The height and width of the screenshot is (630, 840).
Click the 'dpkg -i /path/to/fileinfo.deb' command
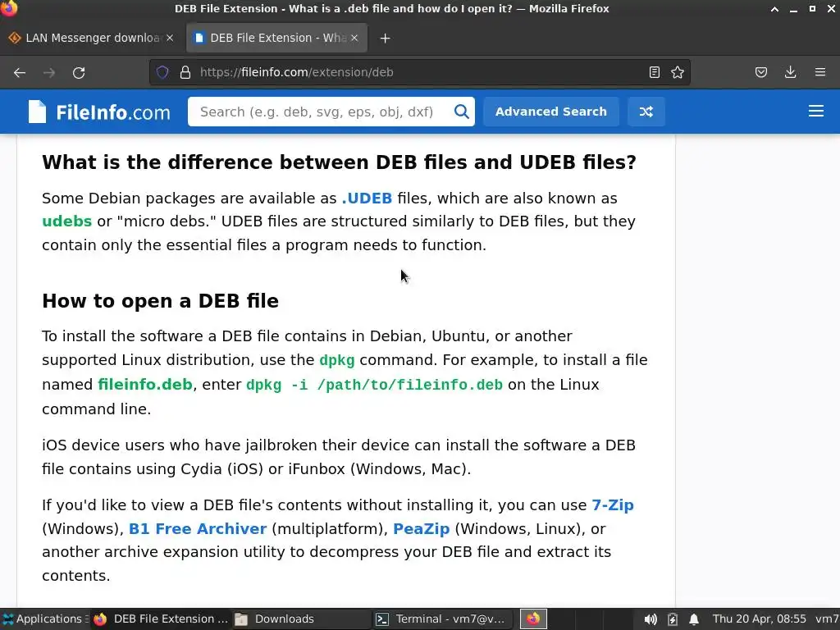374,386
